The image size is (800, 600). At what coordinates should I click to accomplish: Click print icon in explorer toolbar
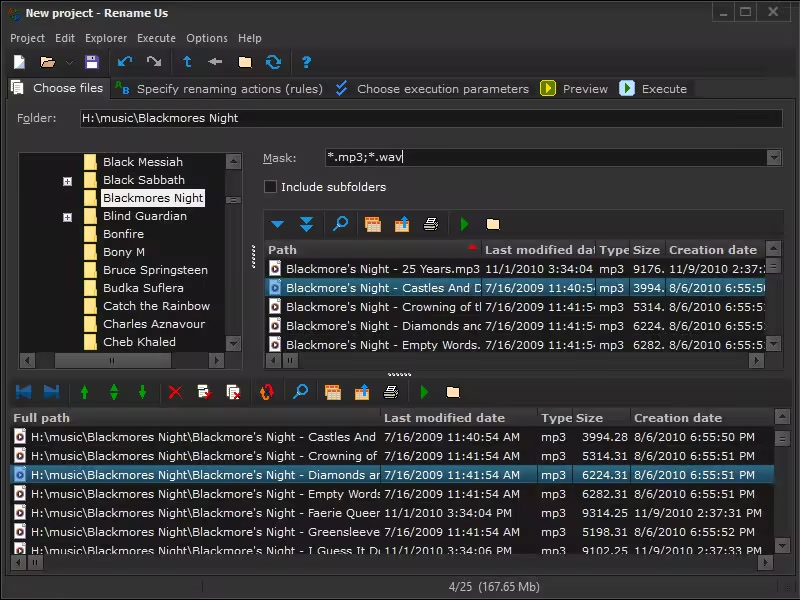tap(431, 224)
